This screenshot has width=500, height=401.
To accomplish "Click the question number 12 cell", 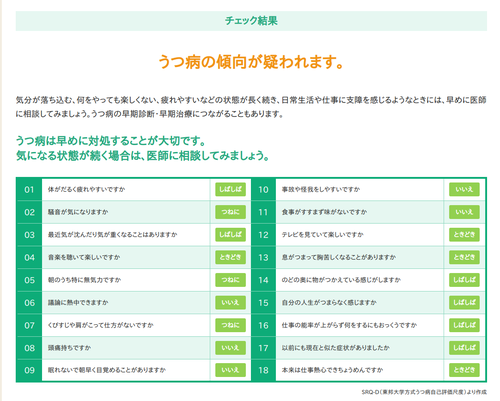I will pos(263,235).
